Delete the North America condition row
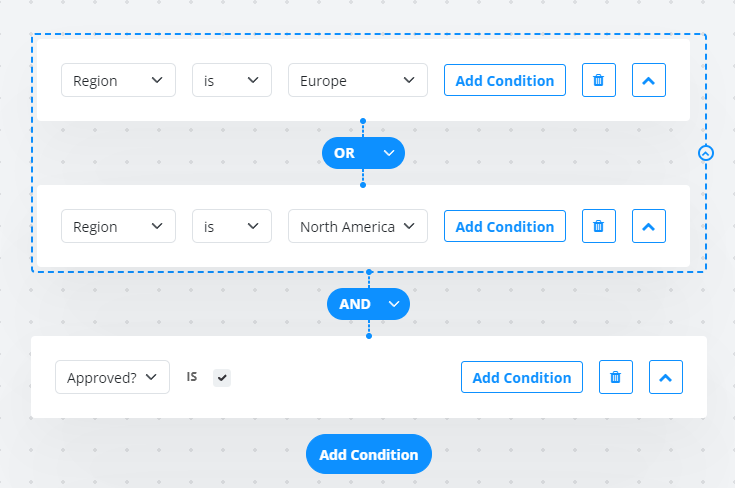 point(598,226)
